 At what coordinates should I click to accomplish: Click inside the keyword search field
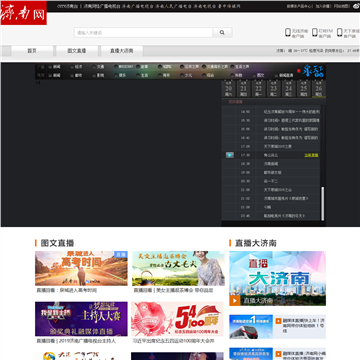pos(143,33)
